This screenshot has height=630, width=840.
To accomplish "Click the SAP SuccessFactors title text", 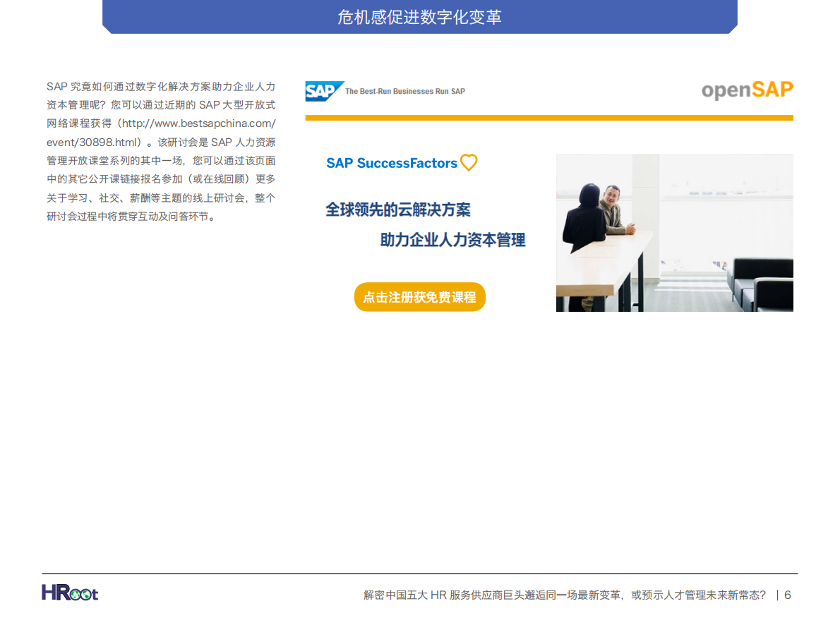I will coord(391,163).
